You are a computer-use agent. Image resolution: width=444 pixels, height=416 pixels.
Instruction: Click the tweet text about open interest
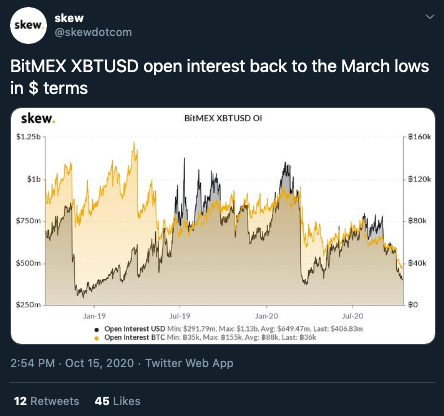219,77
